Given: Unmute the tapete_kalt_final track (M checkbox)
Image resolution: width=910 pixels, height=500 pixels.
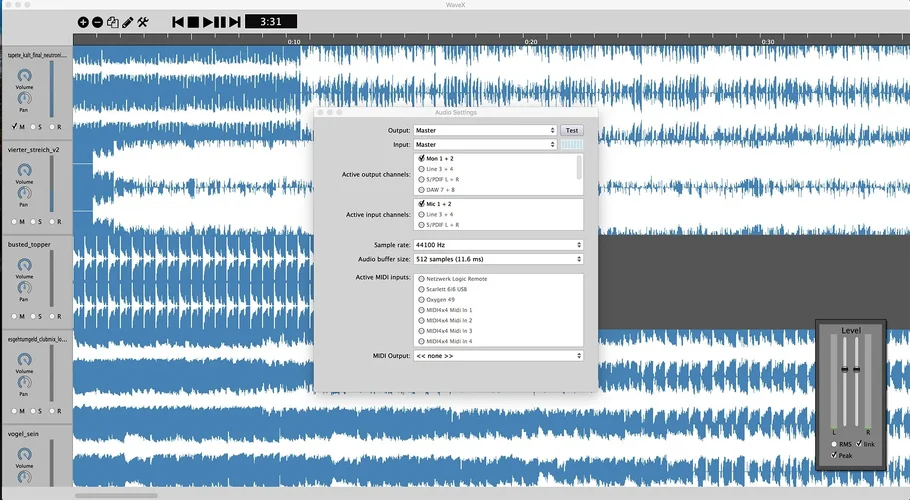Looking at the screenshot, I should (15, 126).
